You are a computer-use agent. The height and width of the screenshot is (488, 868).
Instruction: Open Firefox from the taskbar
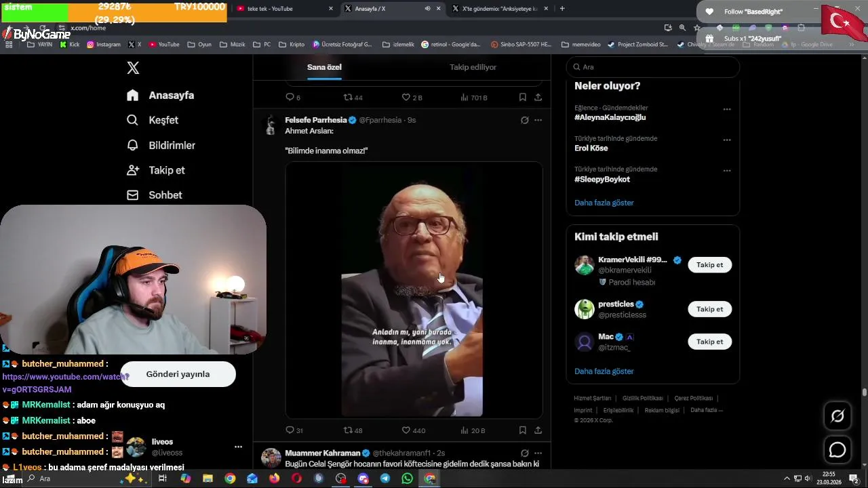(x=274, y=479)
